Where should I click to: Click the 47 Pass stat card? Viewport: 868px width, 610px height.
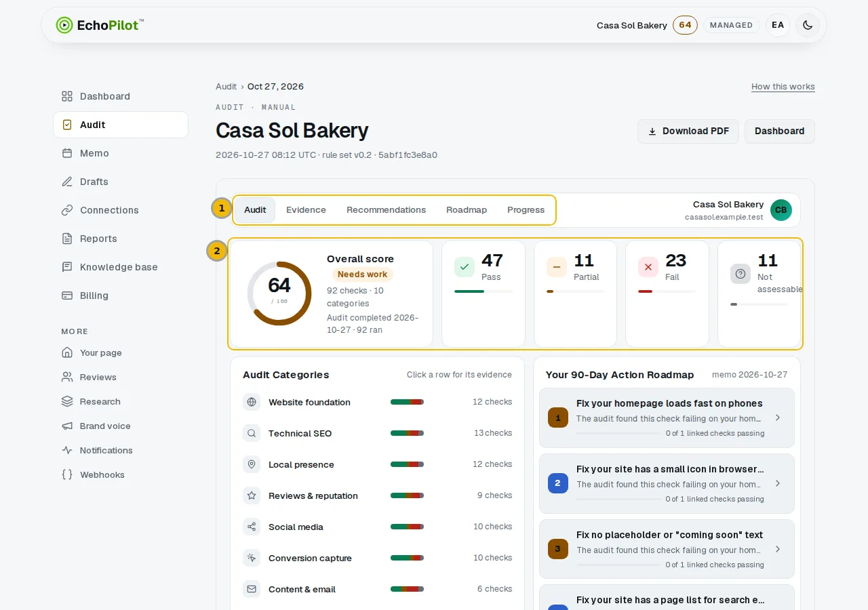[484, 293]
